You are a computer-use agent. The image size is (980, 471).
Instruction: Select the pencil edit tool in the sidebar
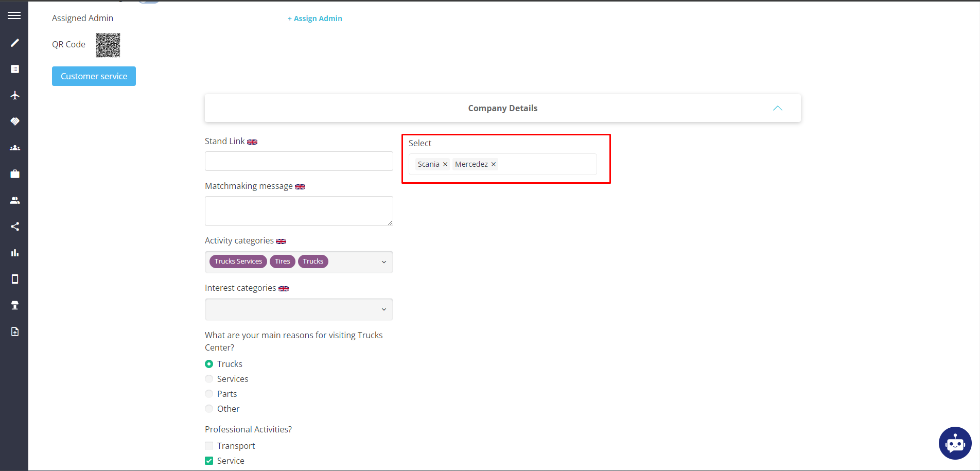tap(14, 43)
